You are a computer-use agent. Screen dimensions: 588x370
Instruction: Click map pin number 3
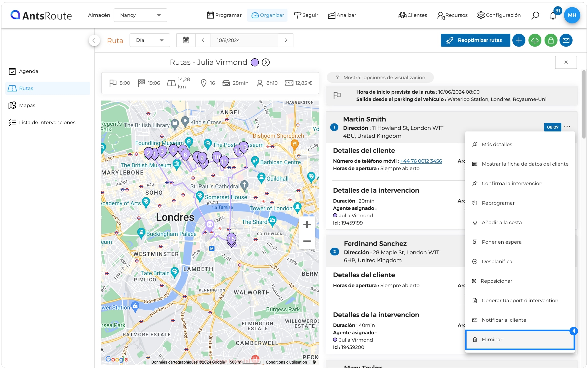tap(162, 152)
